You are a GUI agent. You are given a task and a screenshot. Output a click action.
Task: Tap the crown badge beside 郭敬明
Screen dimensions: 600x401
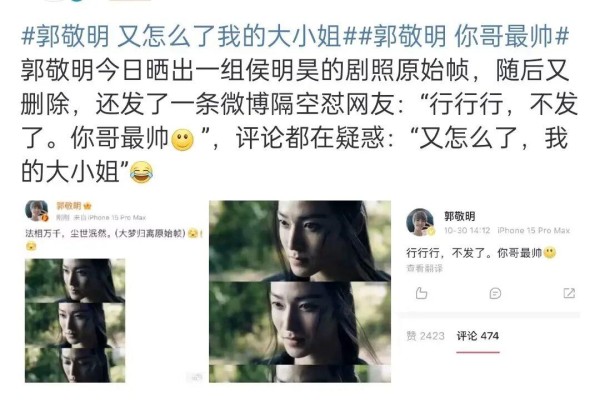[x=88, y=206]
